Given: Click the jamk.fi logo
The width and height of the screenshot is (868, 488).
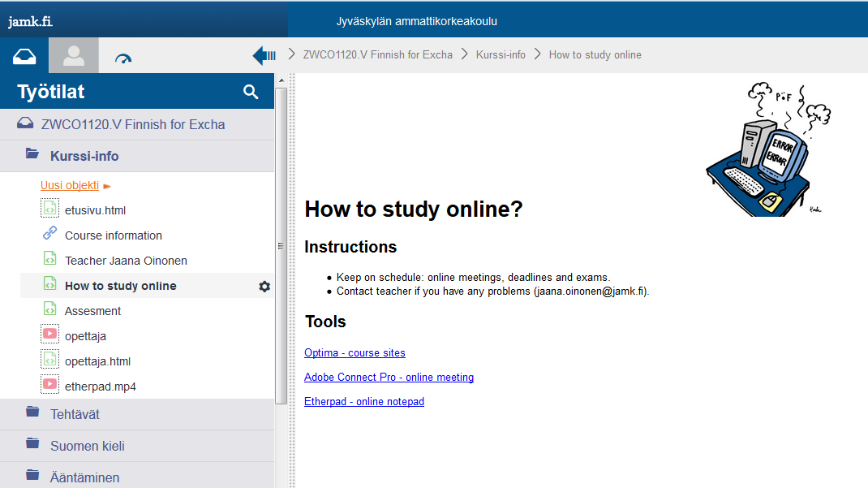Looking at the screenshot, I should (x=30, y=22).
